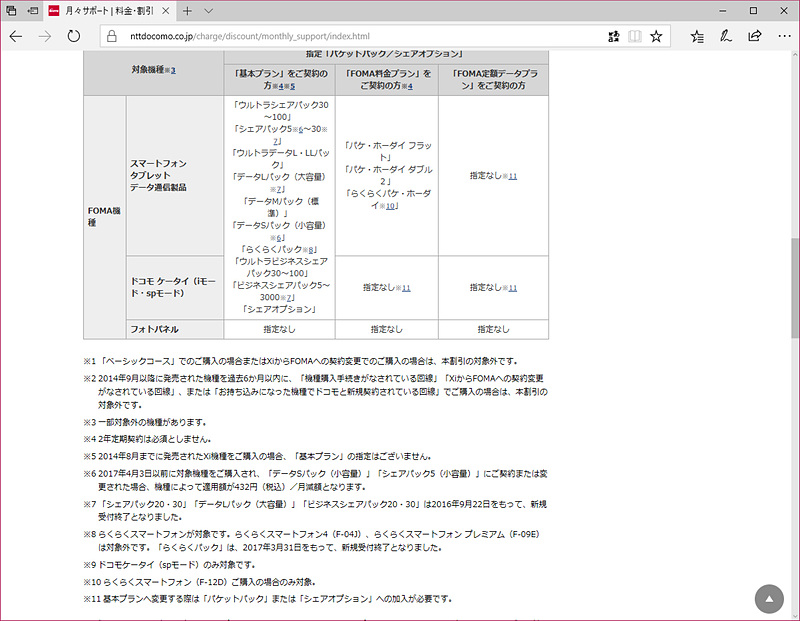Add this page to favorites with the star
The image size is (800, 621).
(x=657, y=35)
